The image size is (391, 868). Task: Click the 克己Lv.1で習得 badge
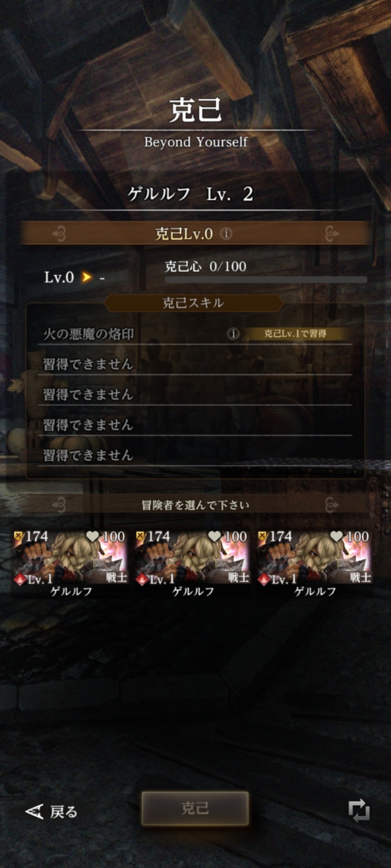pos(296,334)
